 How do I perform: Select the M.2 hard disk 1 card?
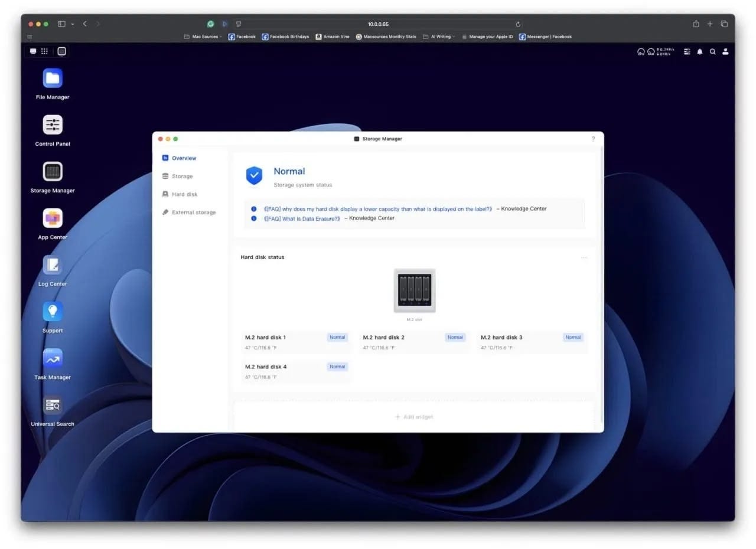point(296,342)
